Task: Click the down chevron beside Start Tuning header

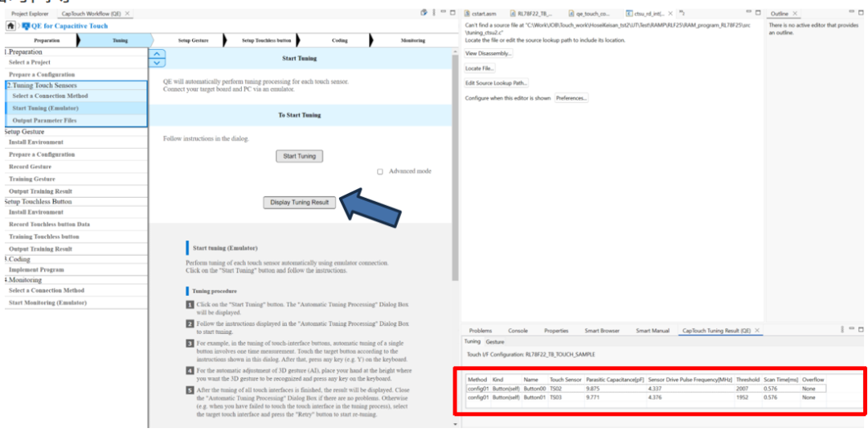Action: pos(158,63)
